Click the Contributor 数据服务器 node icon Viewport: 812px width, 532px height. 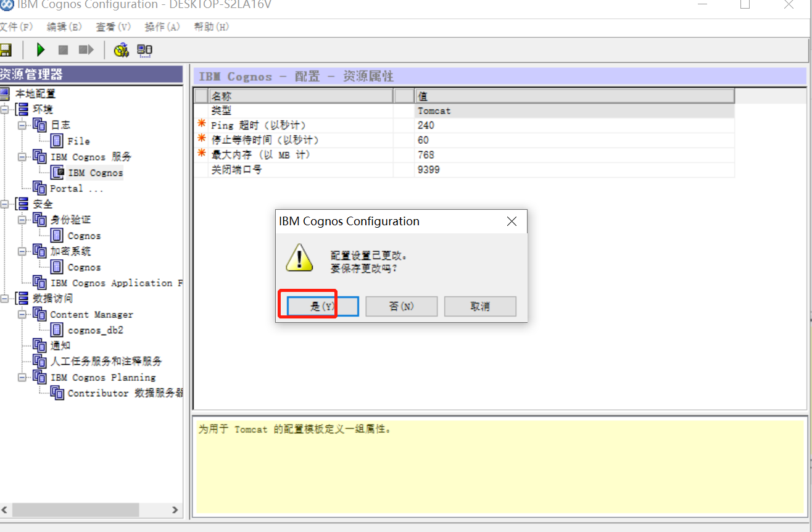(x=57, y=393)
